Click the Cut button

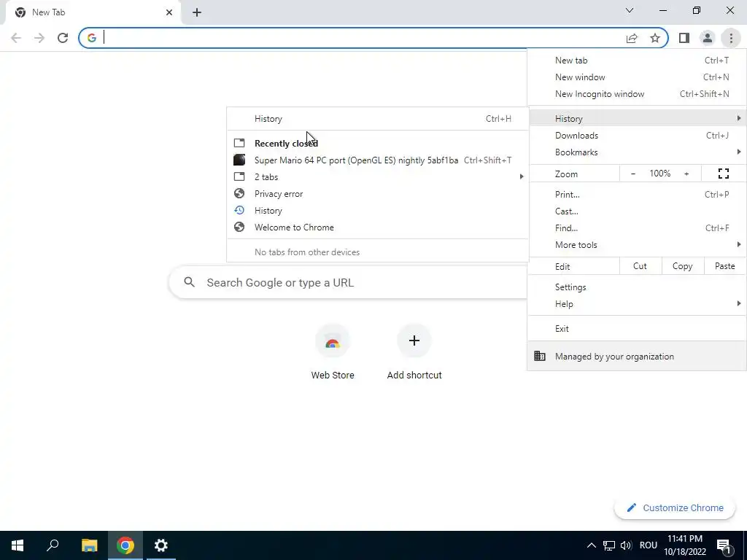(640, 266)
